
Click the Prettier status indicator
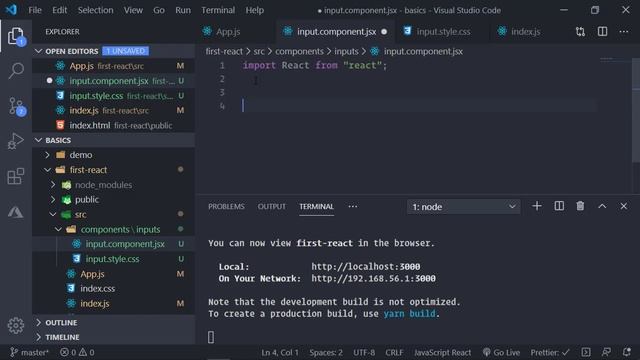coord(549,352)
